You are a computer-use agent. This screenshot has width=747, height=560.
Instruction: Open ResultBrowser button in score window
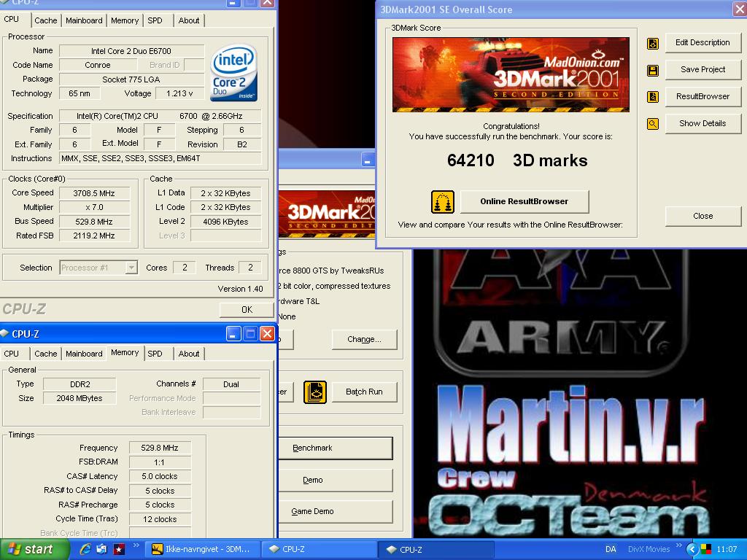703,97
